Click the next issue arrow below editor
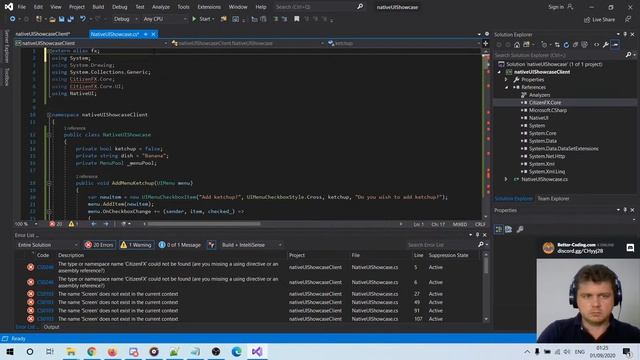The image size is (640, 360). pyautogui.click(x=106, y=224)
